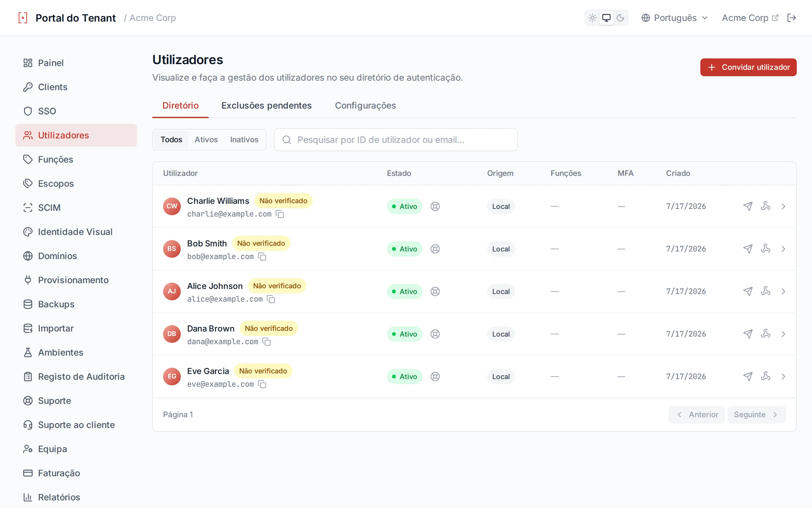Open Funções in the sidebar

click(x=76, y=159)
